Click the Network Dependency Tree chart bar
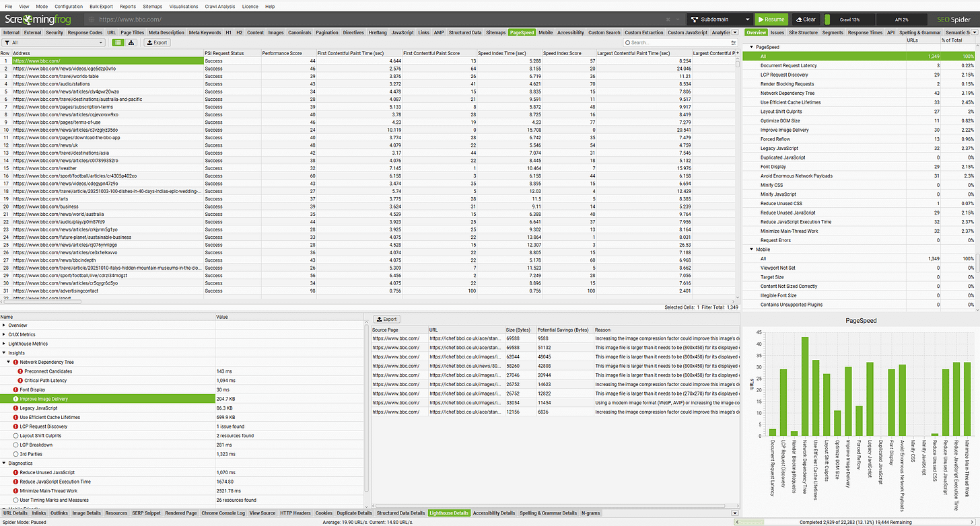 [805, 387]
